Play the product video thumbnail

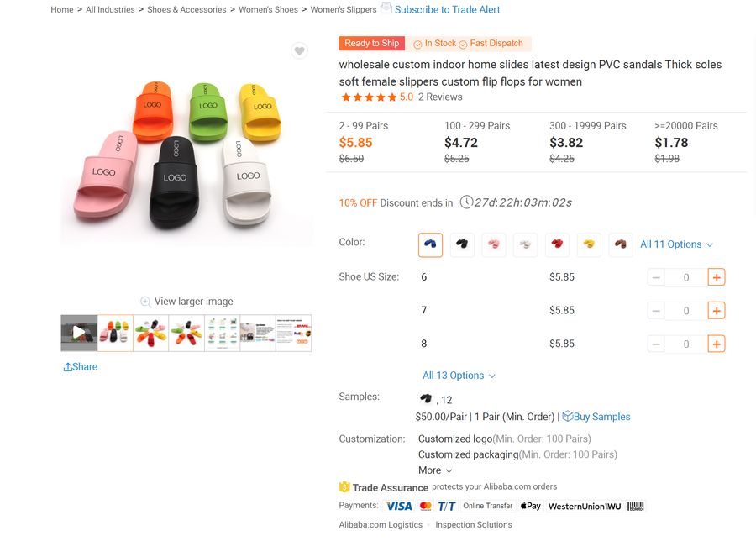click(79, 333)
